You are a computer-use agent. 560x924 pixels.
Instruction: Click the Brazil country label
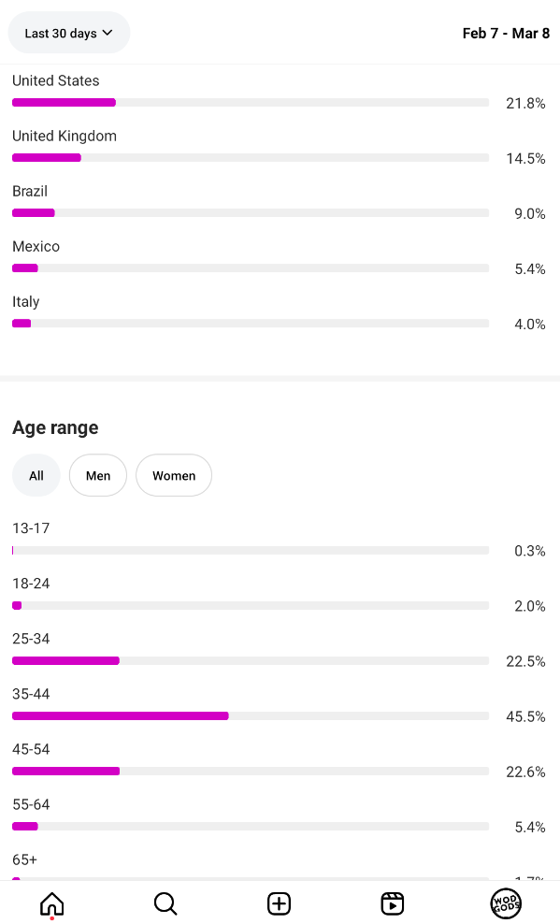30,191
